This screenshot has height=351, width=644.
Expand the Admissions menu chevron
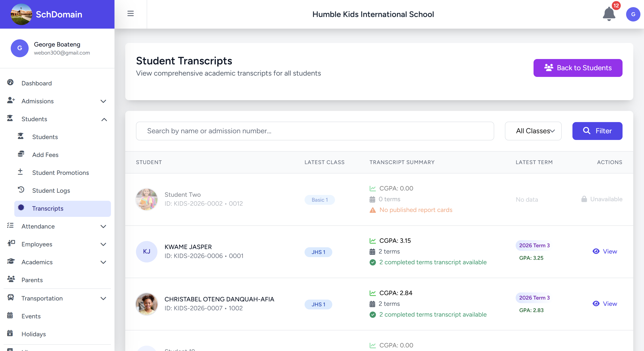point(103,101)
